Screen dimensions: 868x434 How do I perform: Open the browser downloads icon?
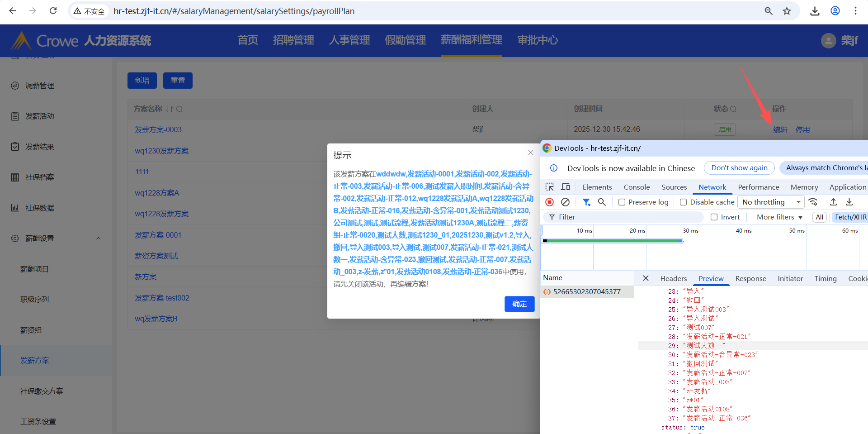[x=815, y=11]
